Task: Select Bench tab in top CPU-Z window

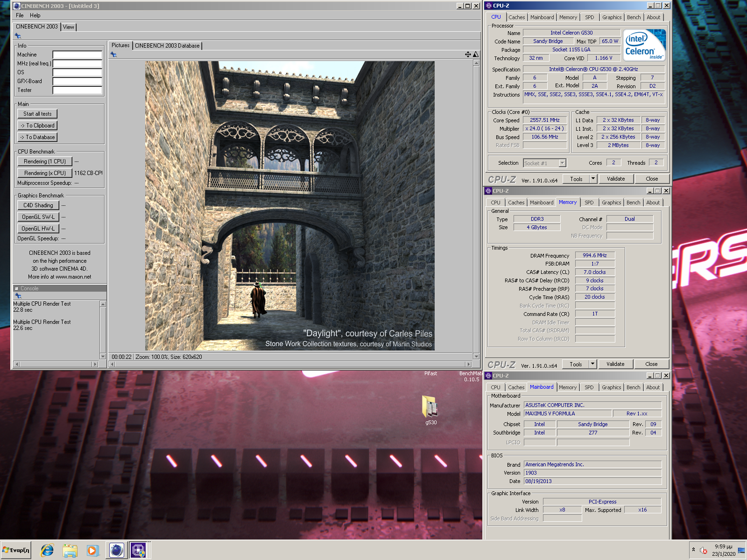Action: point(634,17)
